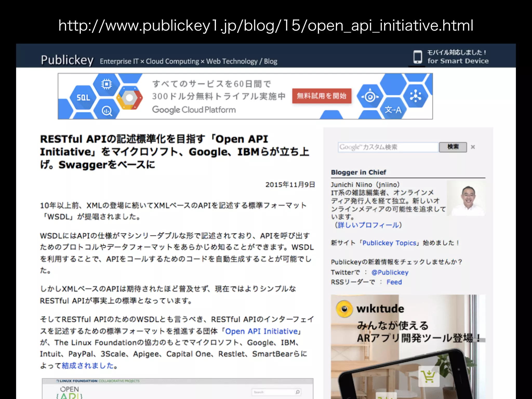
Task: Click the target hexagon icon in banner
Action: [370, 97]
